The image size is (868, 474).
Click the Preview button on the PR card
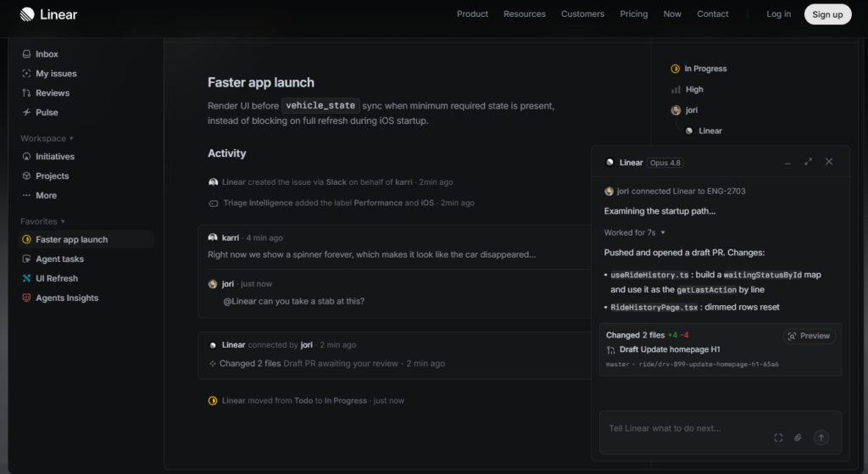[809, 336]
